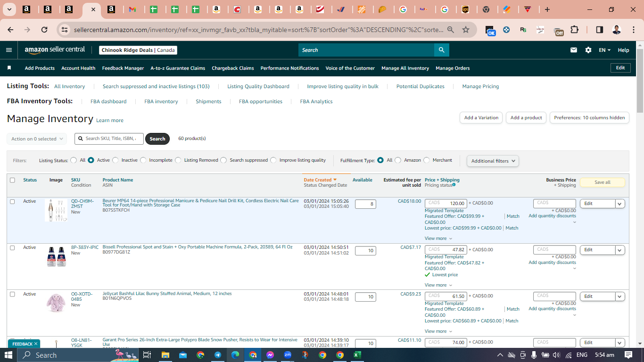The image size is (644, 362).
Task: Click the inventory Search button
Action: [x=157, y=139]
